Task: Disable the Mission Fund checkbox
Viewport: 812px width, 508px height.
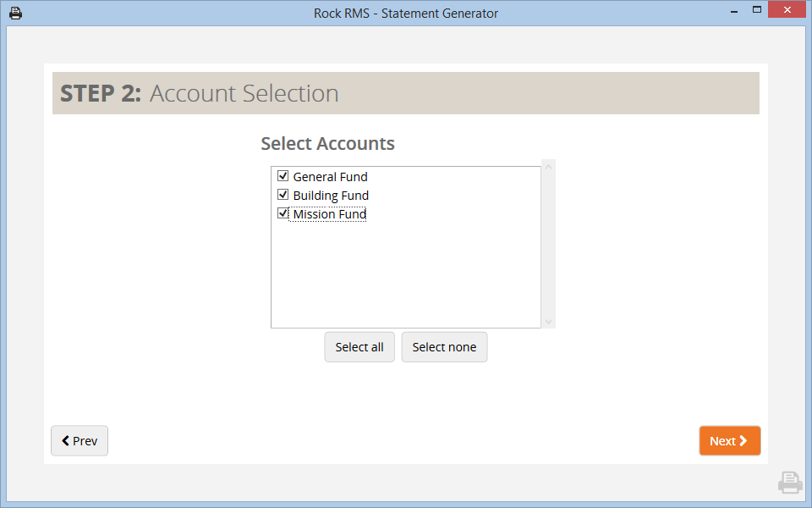Action: pos(283,214)
